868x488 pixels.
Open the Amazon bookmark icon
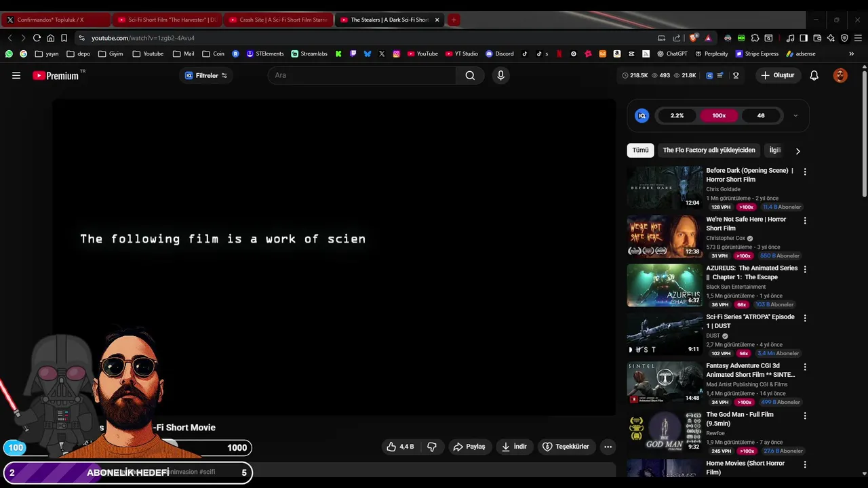(x=616, y=54)
